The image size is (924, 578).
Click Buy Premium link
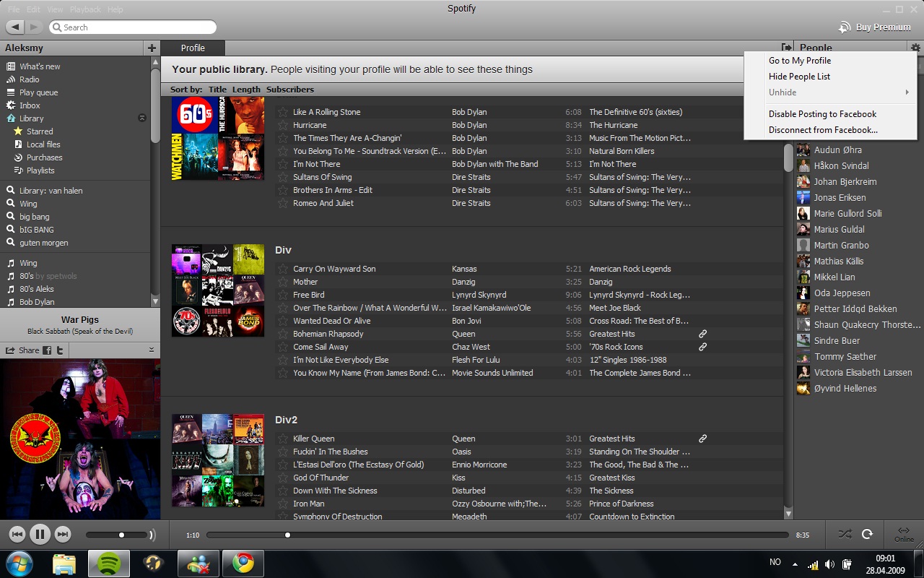point(875,27)
